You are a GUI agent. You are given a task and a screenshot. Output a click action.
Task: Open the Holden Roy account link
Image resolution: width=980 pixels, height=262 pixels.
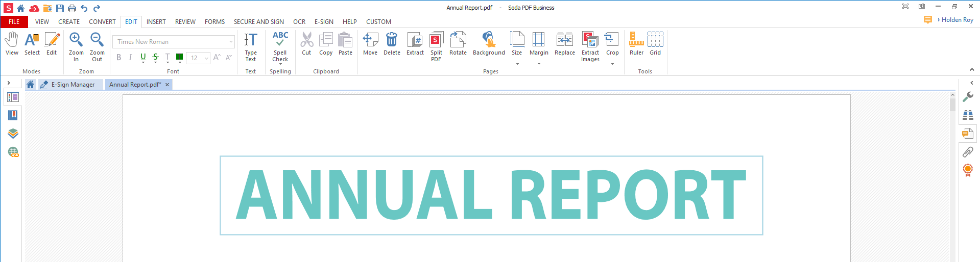tap(957, 20)
